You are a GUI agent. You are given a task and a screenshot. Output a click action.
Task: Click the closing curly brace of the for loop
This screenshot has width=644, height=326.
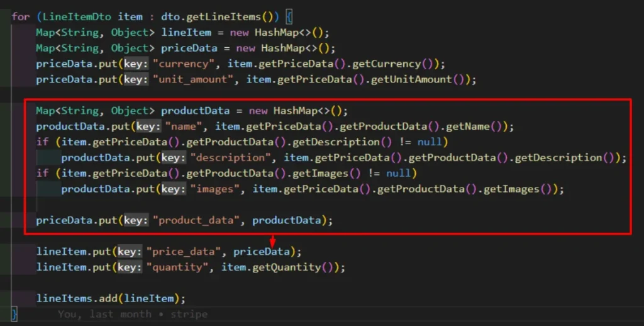tap(14, 313)
